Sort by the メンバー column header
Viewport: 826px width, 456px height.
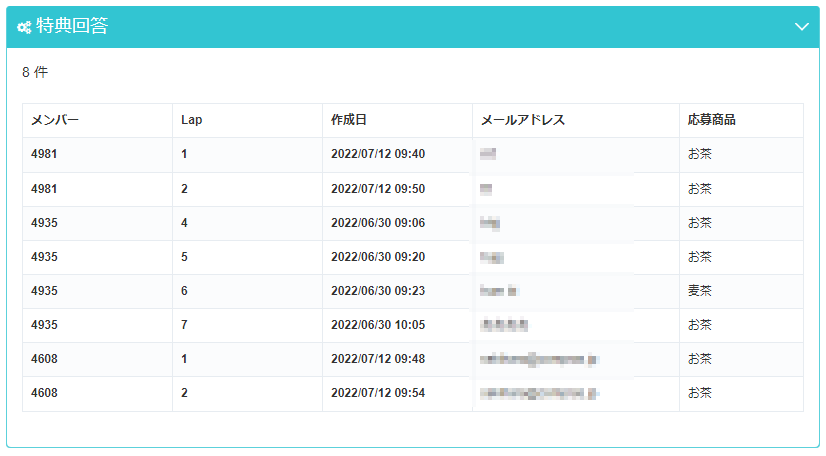[x=55, y=120]
